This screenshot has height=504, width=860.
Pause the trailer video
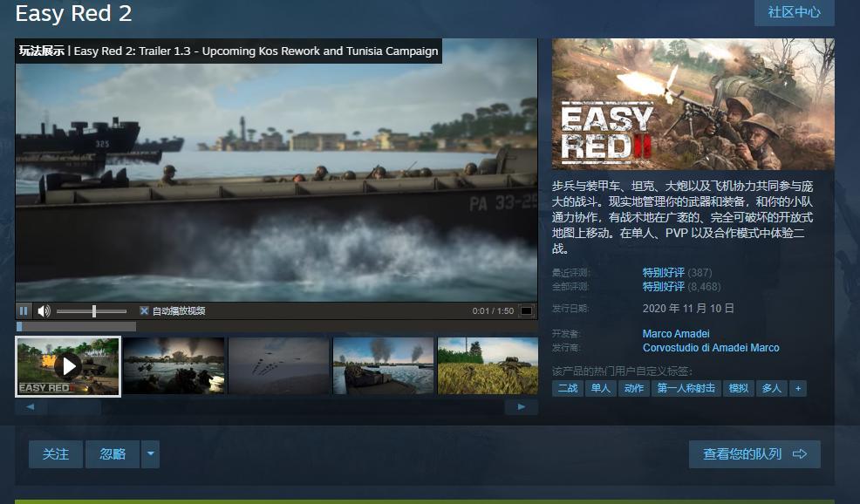click(x=24, y=311)
